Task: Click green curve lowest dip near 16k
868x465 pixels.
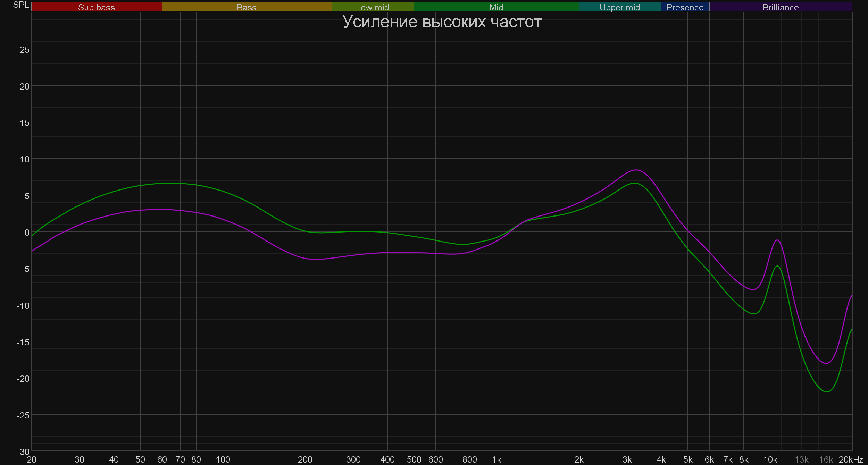Action: click(827, 392)
